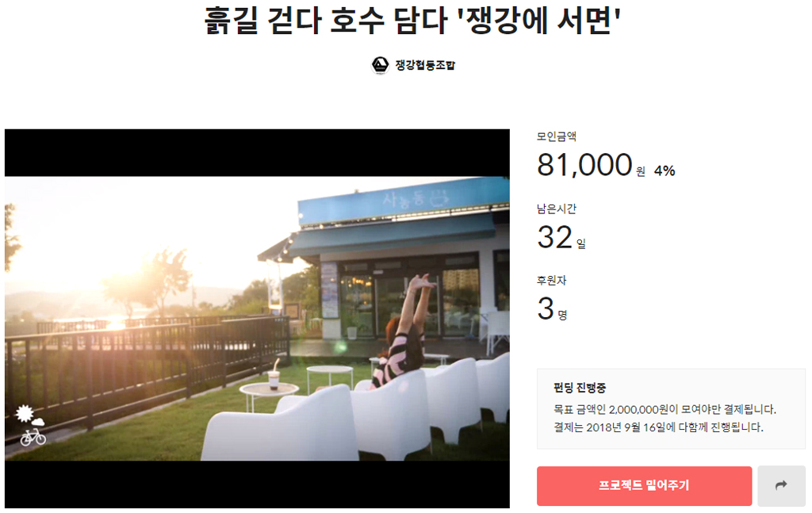Play the project video thumbnail
This screenshot has height=513, width=812.
pyautogui.click(x=257, y=319)
